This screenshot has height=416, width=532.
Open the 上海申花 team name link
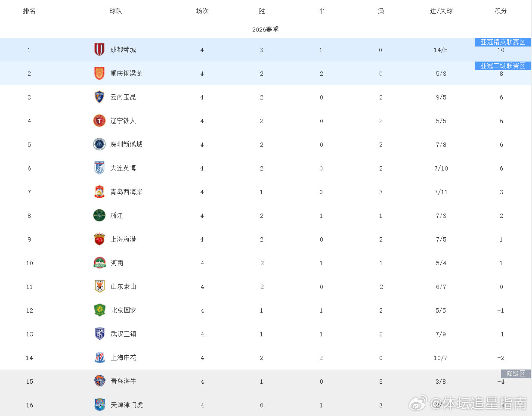(124, 358)
